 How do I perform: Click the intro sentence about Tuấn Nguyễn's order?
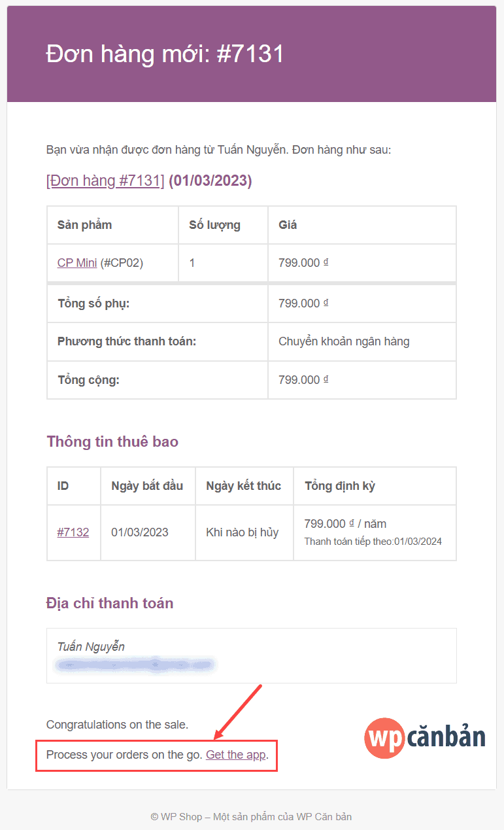click(x=218, y=150)
